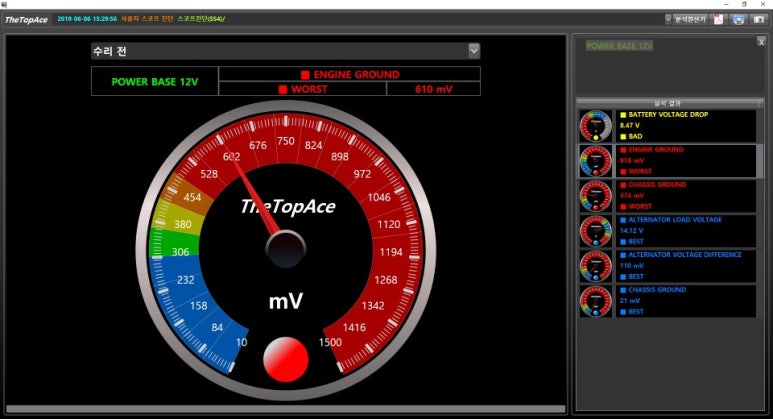773x419 pixels.
Task: Click the 374 mV value in results
Action: 632,196
